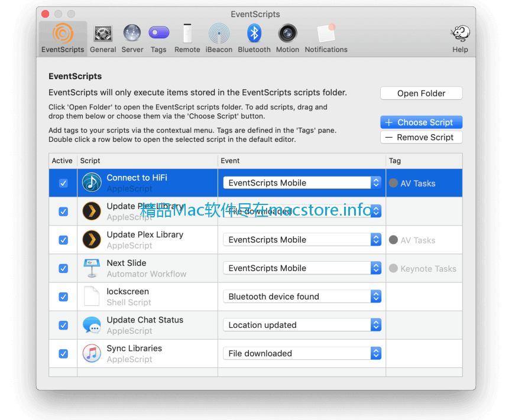The image size is (512, 420).
Task: Click the Connect to HiFi music icon
Action: tap(92, 183)
